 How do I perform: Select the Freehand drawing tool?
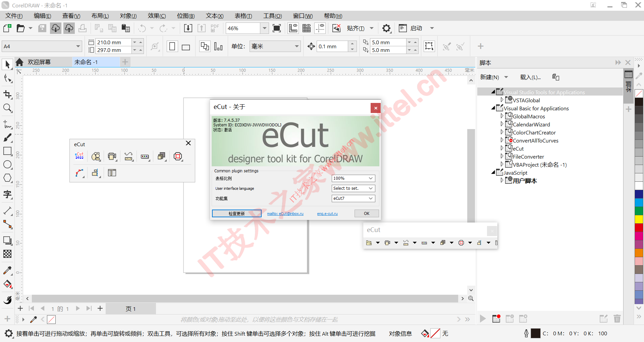(x=7, y=124)
